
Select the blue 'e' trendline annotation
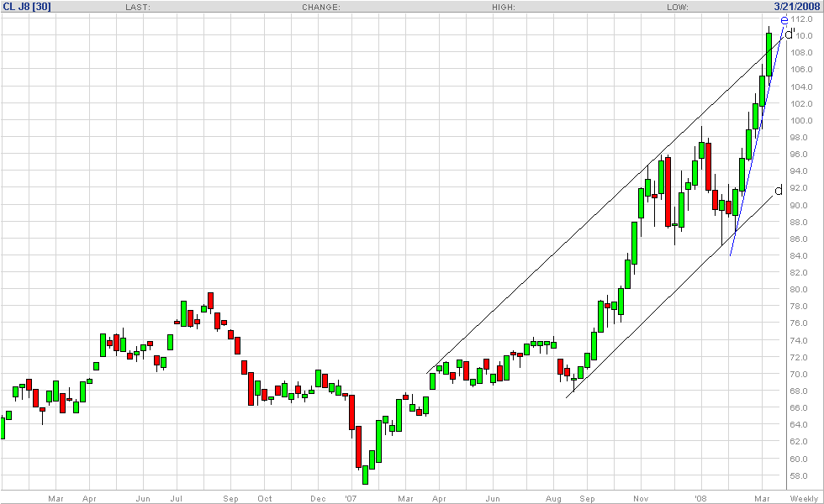(784, 20)
